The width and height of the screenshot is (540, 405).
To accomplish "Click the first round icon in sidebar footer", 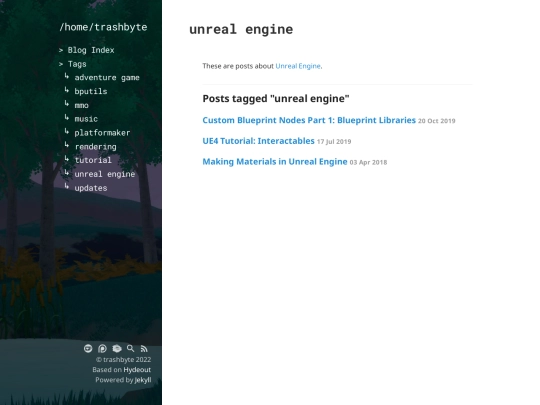I will click(88, 349).
